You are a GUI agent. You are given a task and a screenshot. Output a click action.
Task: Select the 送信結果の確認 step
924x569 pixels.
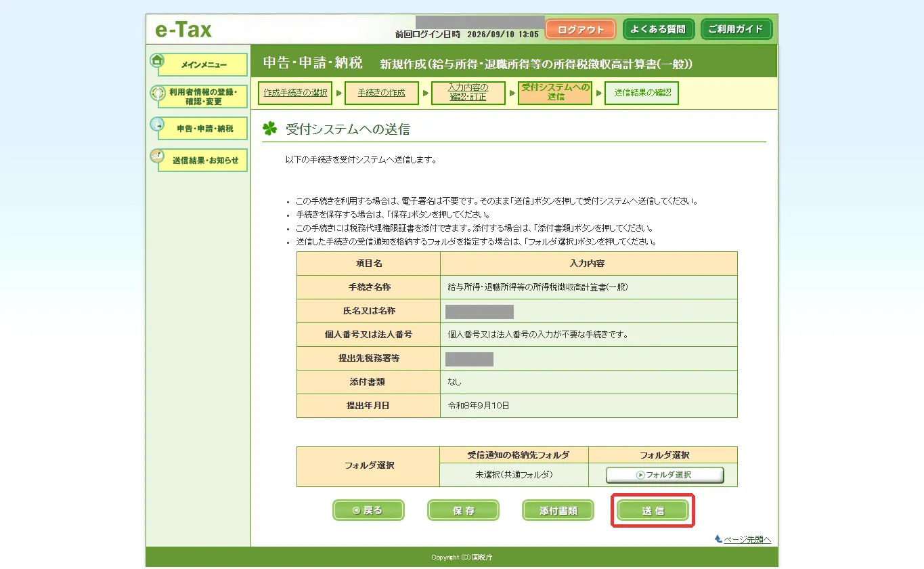point(642,93)
